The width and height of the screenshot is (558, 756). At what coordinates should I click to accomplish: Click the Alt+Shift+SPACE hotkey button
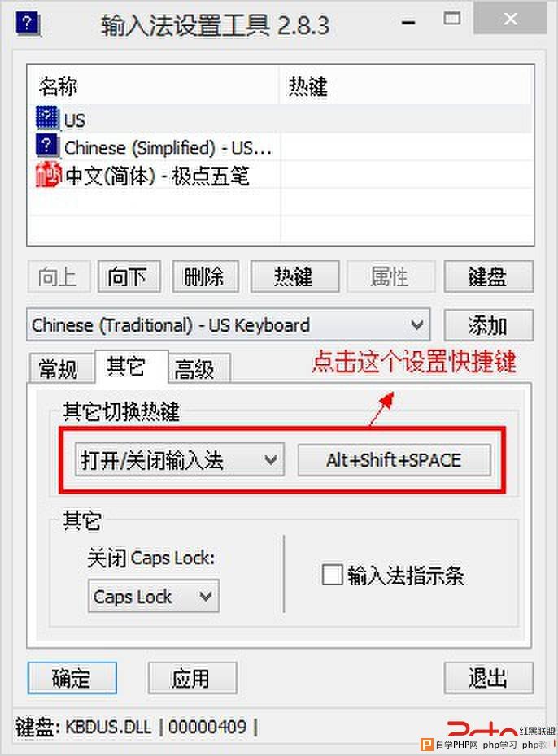(394, 460)
